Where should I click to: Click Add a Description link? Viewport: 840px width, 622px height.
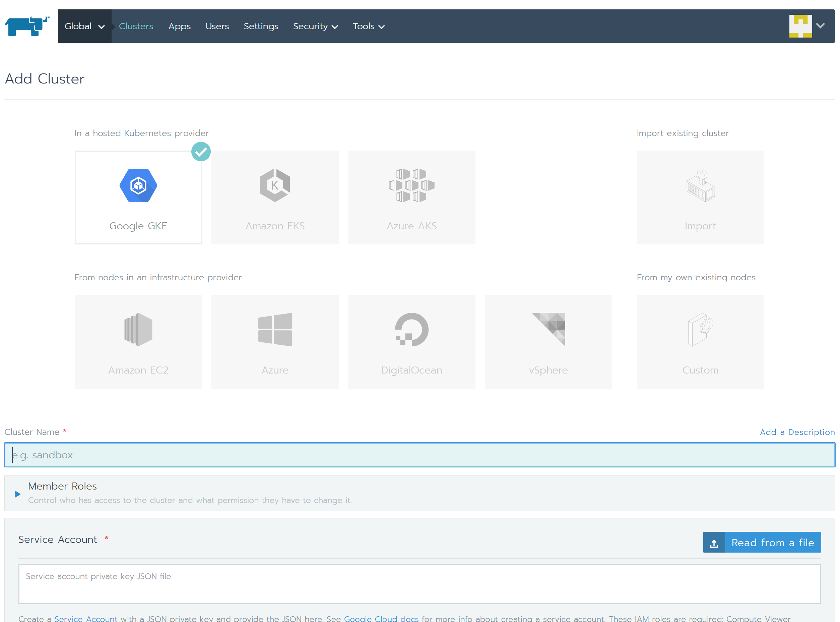[x=797, y=432]
